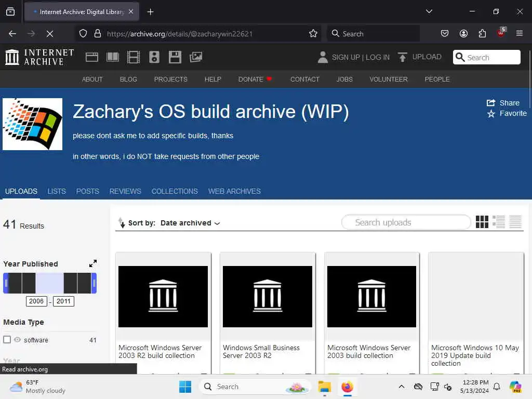This screenshot has width=532, height=399.
Task: Select the Uploads tab
Action: click(21, 191)
